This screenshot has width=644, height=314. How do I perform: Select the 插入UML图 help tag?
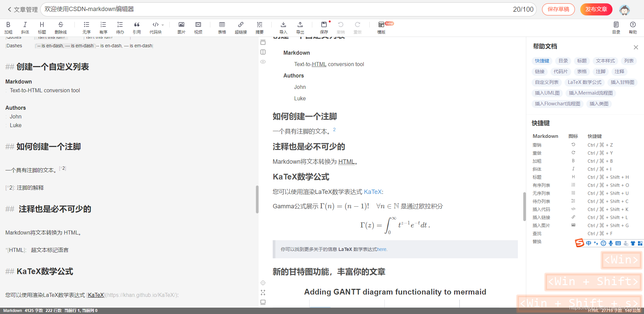[x=547, y=93]
